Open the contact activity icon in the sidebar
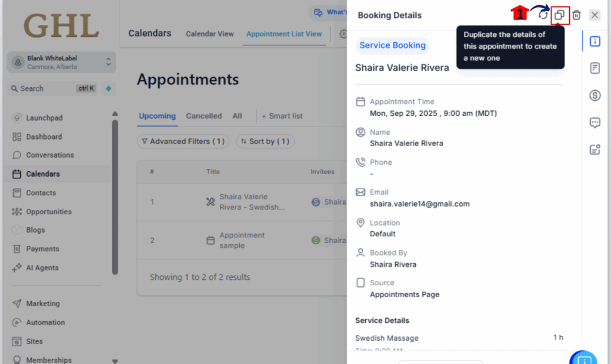Screen dimensions: 611x364 [x=594, y=149]
